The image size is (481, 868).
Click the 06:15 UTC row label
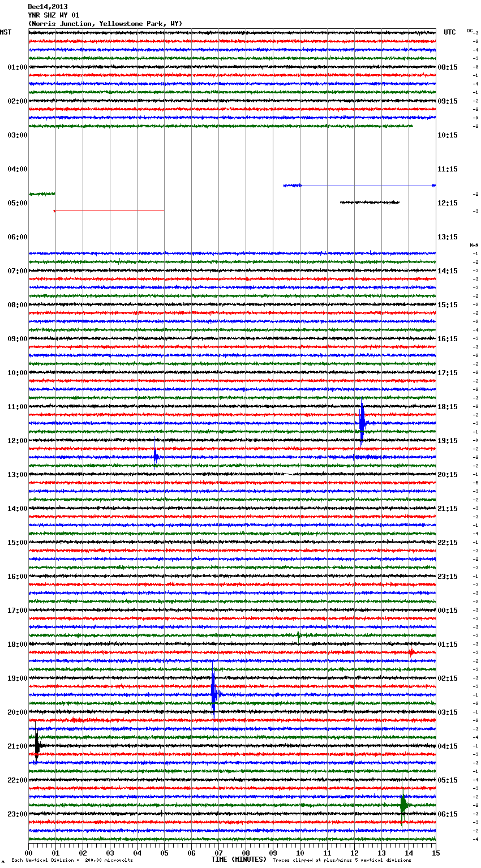448,814
